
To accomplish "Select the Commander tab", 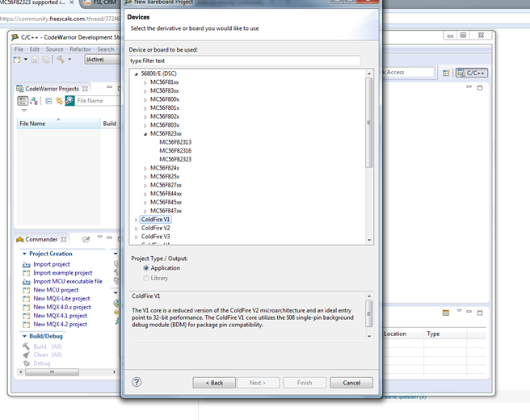I will click(41, 239).
